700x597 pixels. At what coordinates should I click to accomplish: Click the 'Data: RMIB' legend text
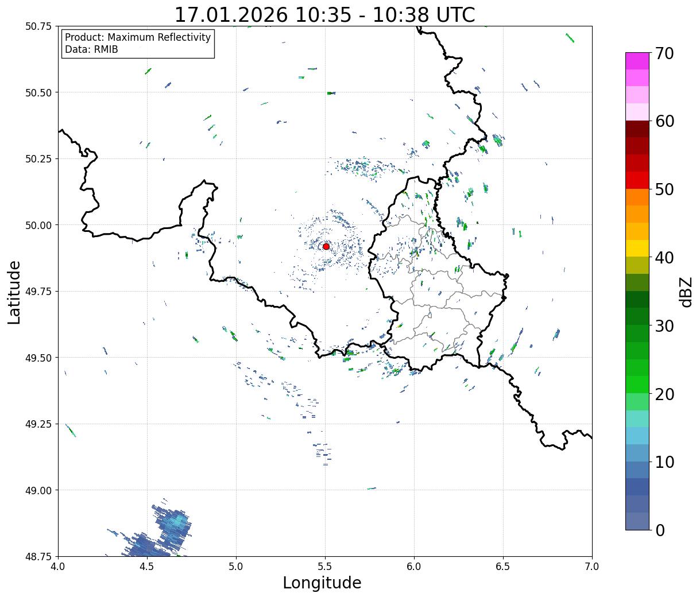click(91, 49)
